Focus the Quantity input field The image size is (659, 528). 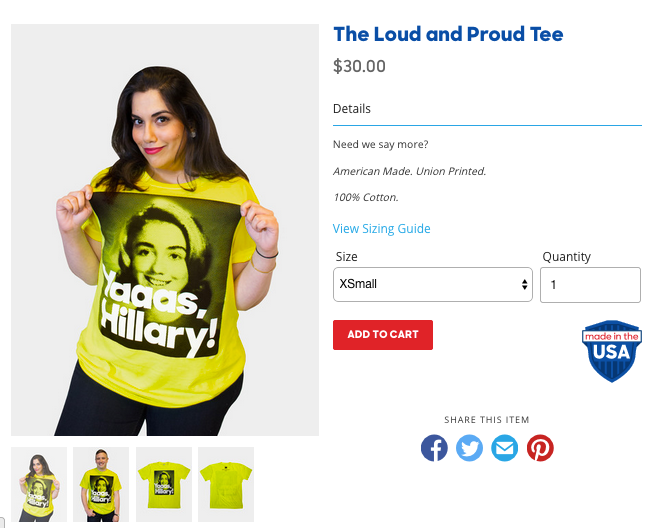point(590,285)
